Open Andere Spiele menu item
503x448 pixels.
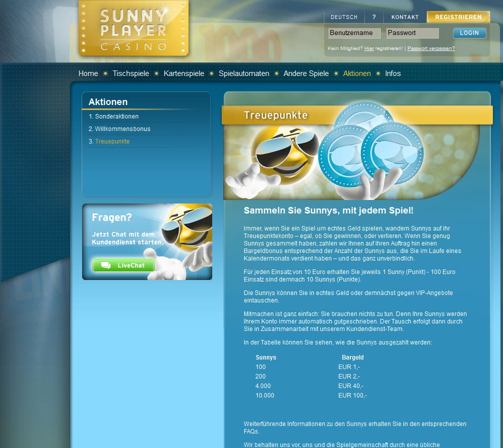tap(306, 73)
